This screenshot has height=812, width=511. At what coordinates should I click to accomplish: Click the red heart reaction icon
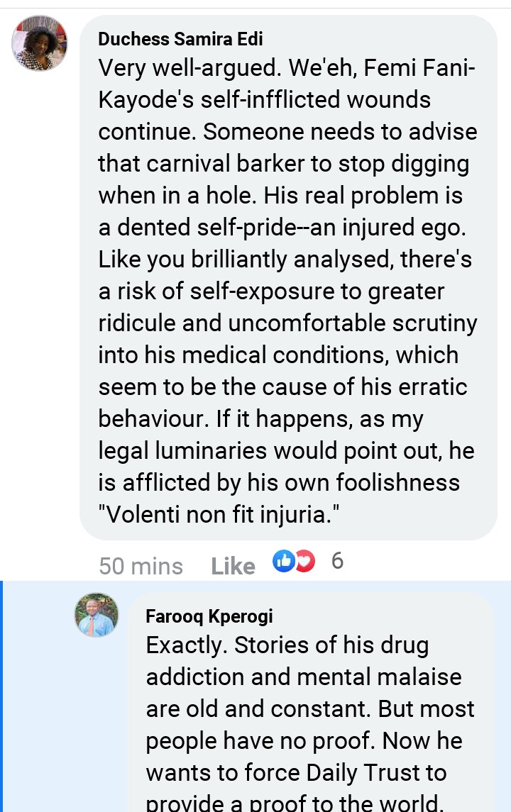tap(304, 562)
